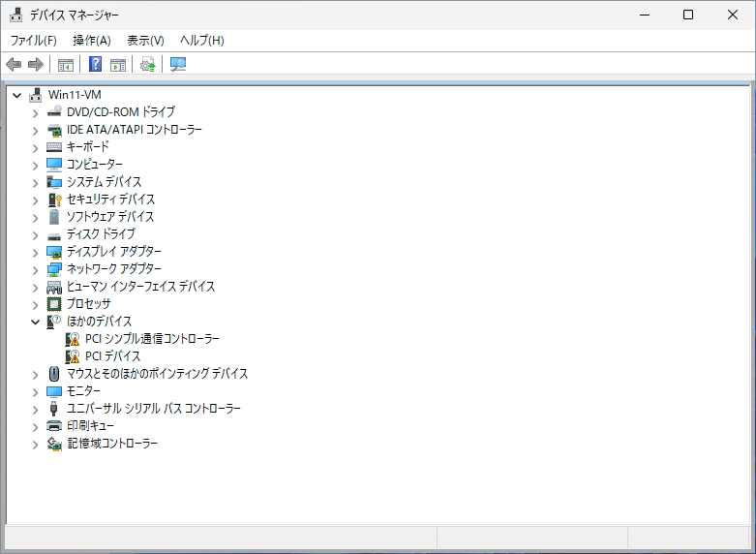
Task: Expand IDE ATA/ATAPI コントローラー category
Action: tap(35, 131)
